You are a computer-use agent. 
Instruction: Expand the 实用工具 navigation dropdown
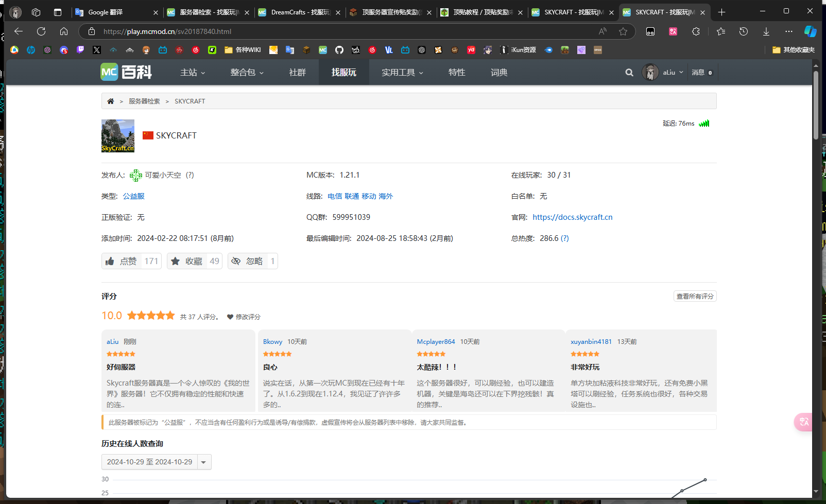click(x=403, y=73)
